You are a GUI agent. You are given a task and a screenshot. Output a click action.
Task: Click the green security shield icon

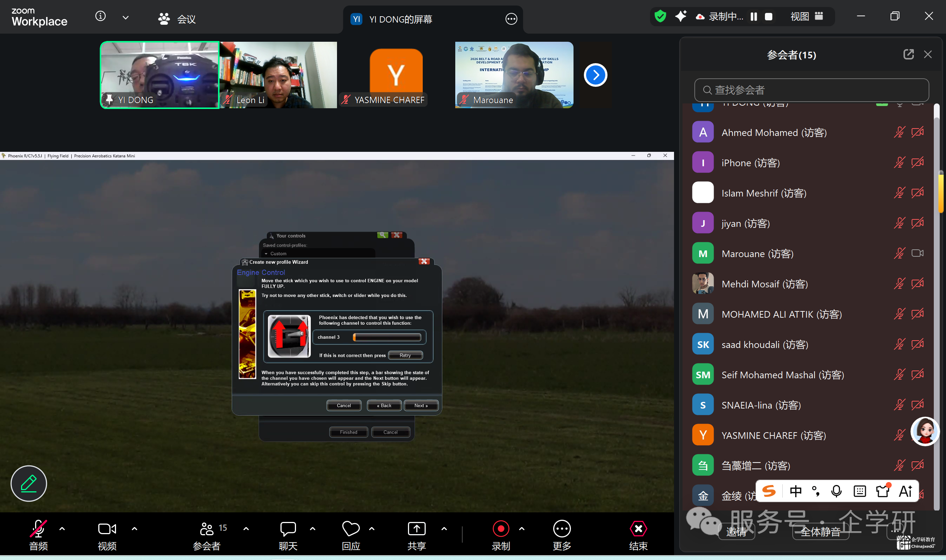(x=660, y=16)
